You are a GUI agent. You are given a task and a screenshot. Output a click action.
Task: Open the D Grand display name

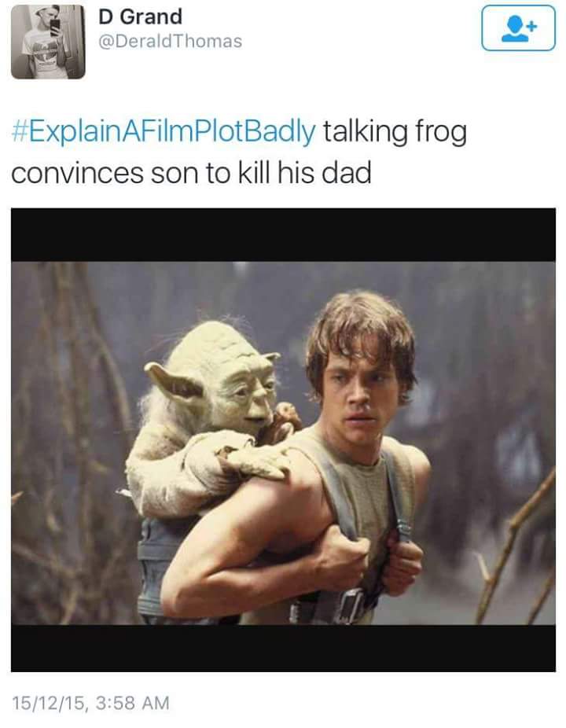click(x=140, y=17)
